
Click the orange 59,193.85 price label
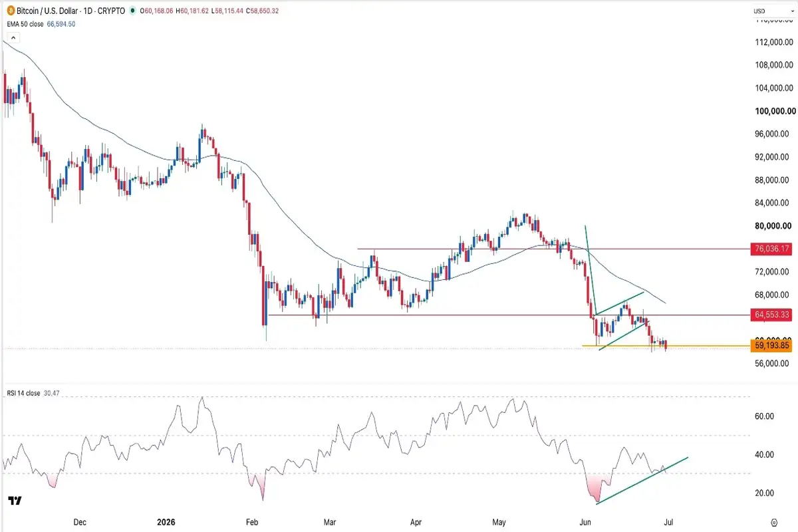(x=772, y=346)
